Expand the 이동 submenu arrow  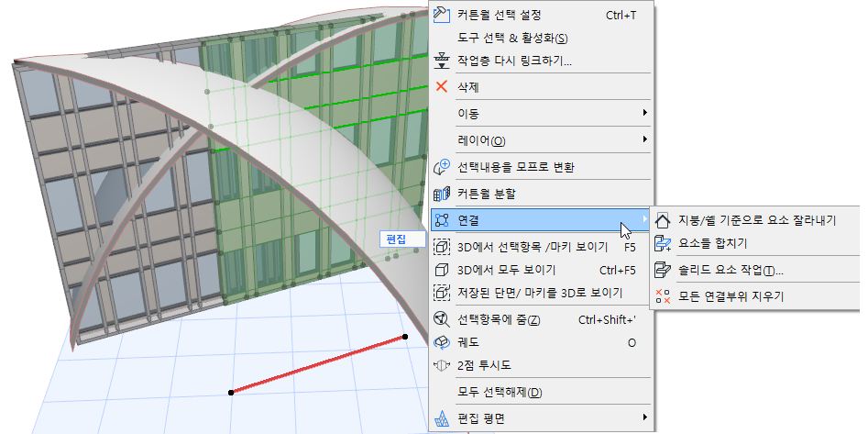[645, 113]
